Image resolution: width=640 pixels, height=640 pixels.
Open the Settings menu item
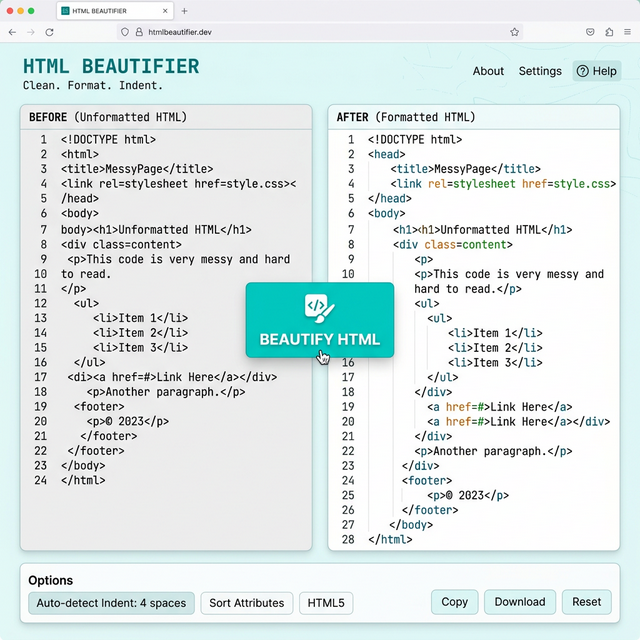tap(540, 71)
